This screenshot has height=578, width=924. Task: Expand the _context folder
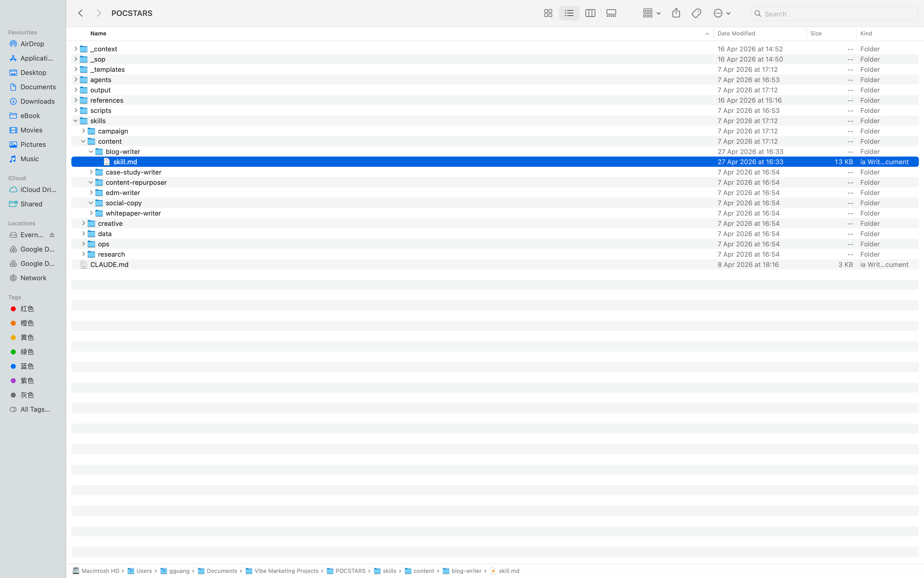click(x=76, y=49)
